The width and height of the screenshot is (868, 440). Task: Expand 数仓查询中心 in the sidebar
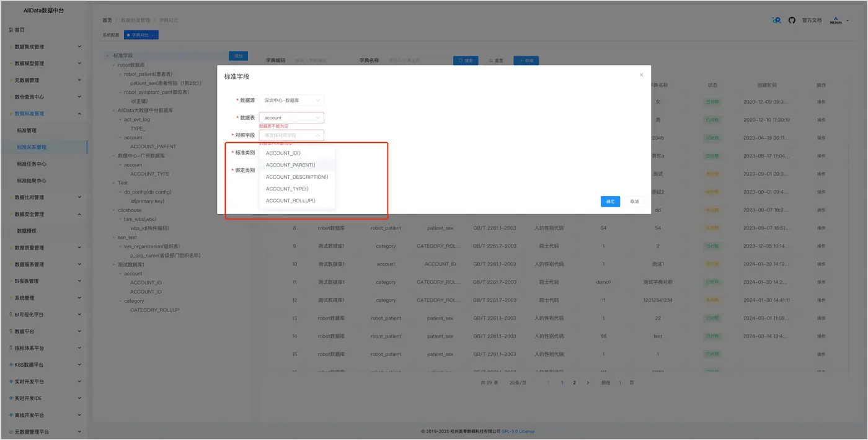pyautogui.click(x=44, y=97)
